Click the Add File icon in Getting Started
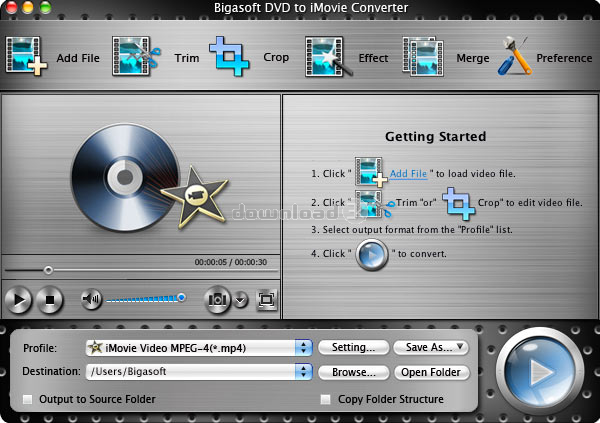The height and width of the screenshot is (423, 600). click(370, 172)
